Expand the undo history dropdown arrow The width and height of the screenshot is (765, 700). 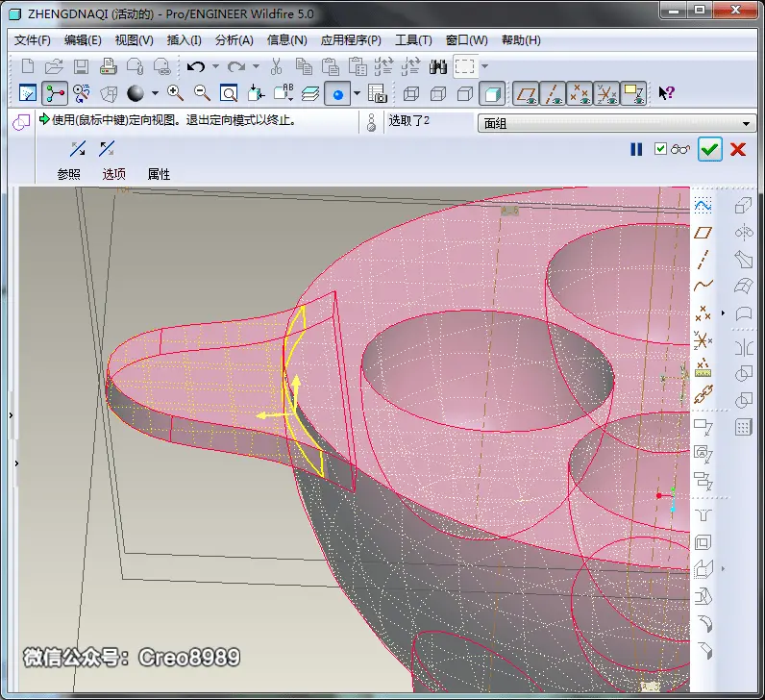(x=215, y=66)
